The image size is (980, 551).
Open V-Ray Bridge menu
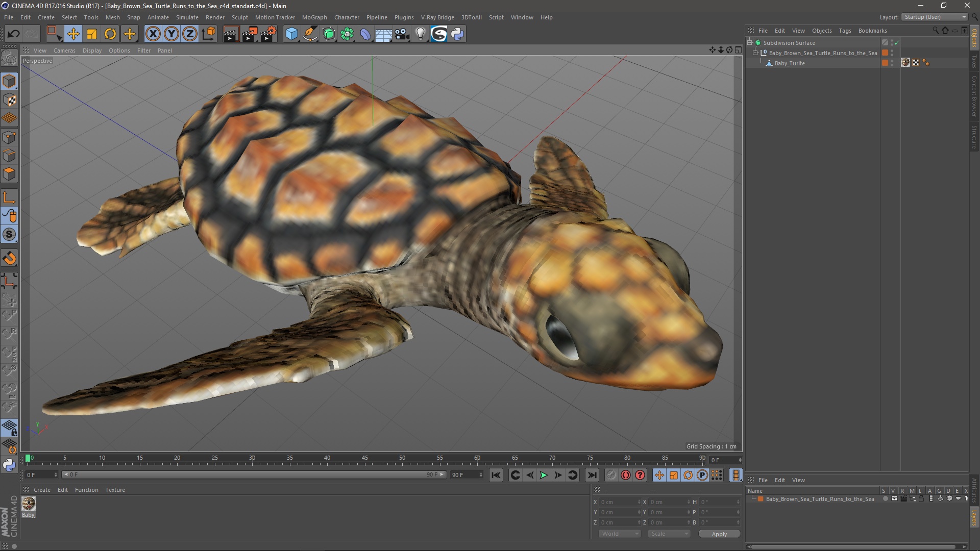[x=437, y=17]
